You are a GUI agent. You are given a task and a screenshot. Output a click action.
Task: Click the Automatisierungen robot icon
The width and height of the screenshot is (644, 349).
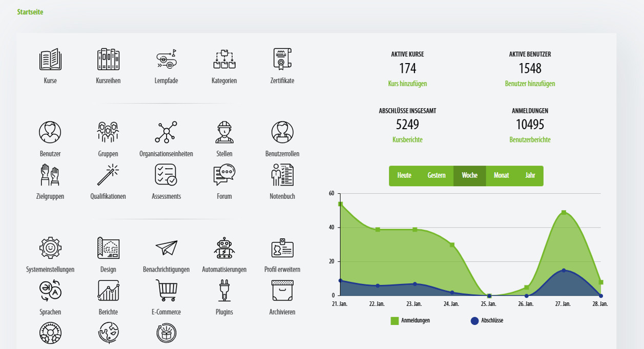[x=224, y=248]
